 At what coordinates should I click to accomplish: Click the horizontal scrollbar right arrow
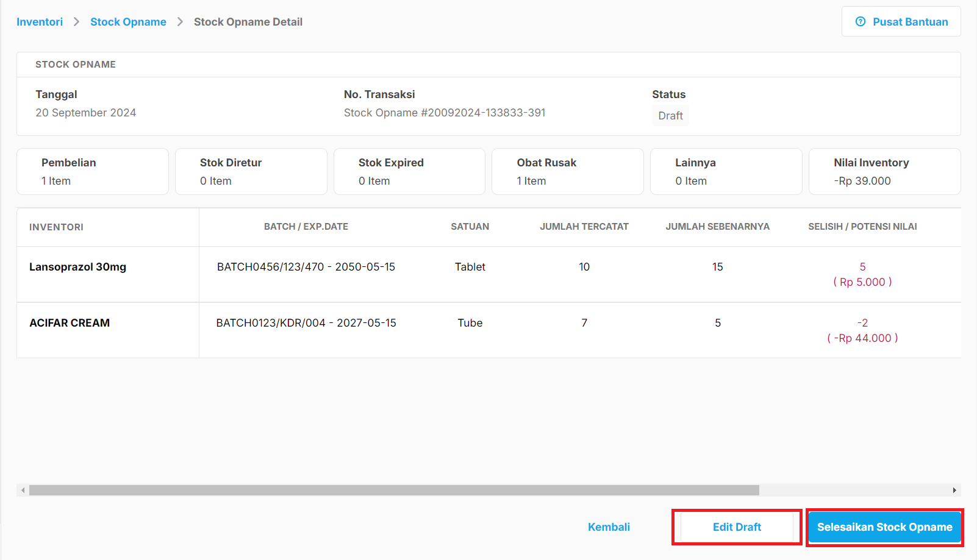pos(954,490)
